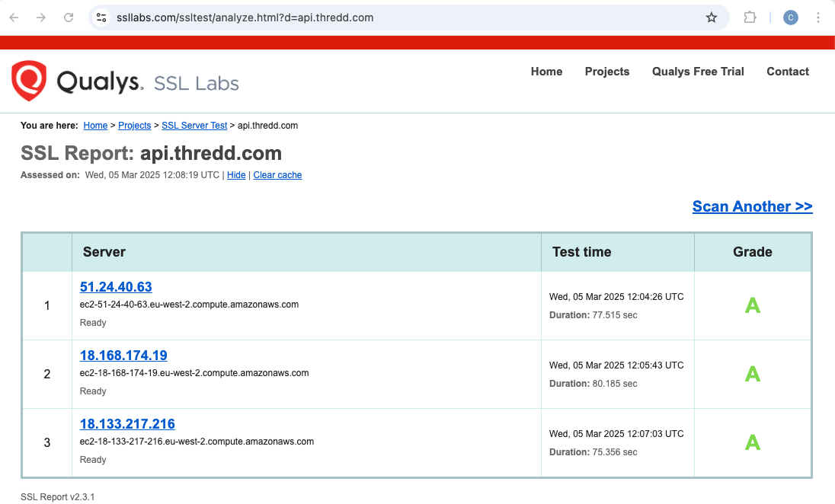835x504 pixels.
Task: Click the address bar URL
Action: click(245, 18)
